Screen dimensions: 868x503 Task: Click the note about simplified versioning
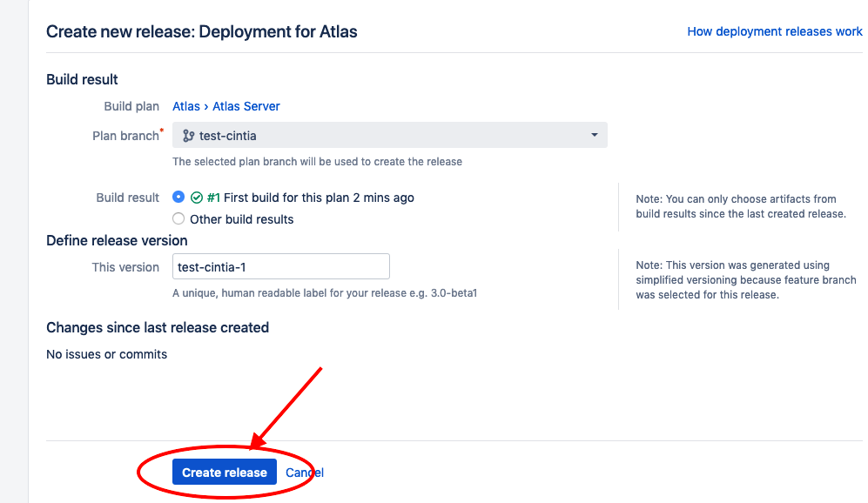click(745, 280)
